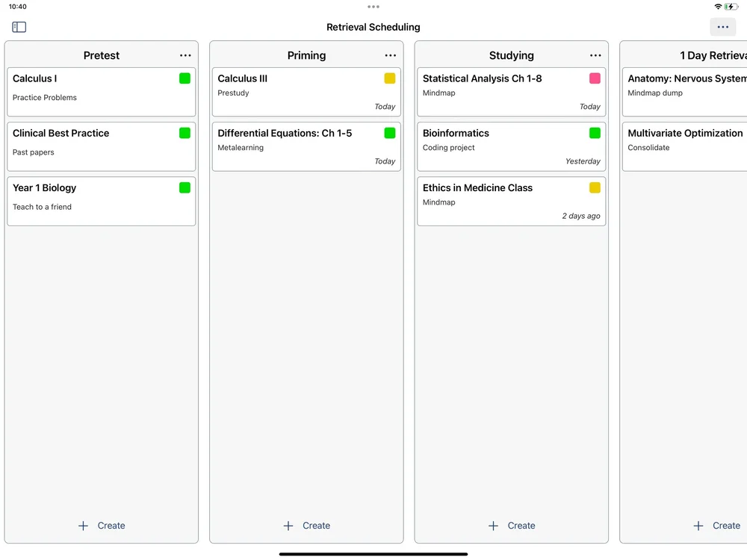Open the board options ellipsis menu
This screenshot has width=747, height=560.
[722, 27]
